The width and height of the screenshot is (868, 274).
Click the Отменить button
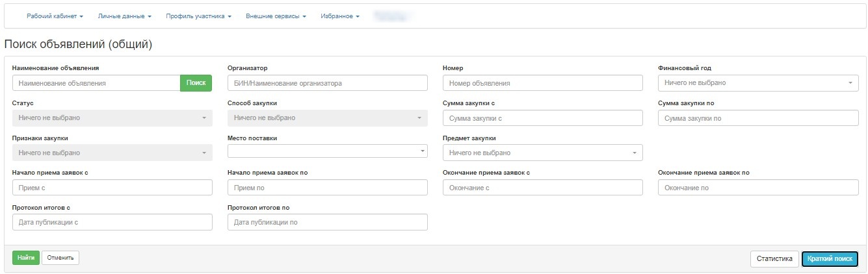click(x=60, y=258)
